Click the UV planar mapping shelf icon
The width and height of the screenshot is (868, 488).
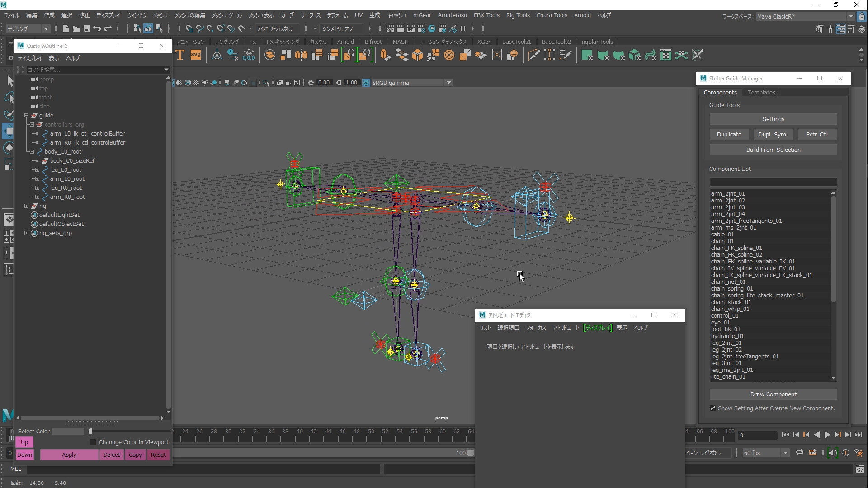pos(587,55)
